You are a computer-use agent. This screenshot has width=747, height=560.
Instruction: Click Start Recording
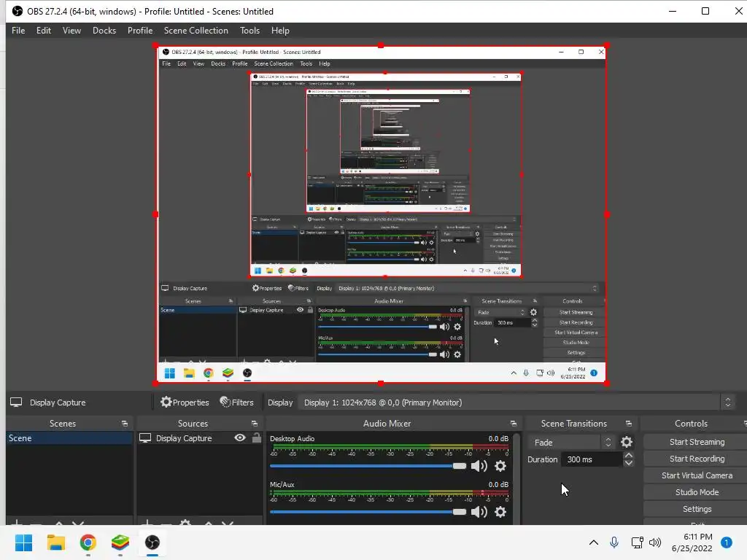pos(697,459)
